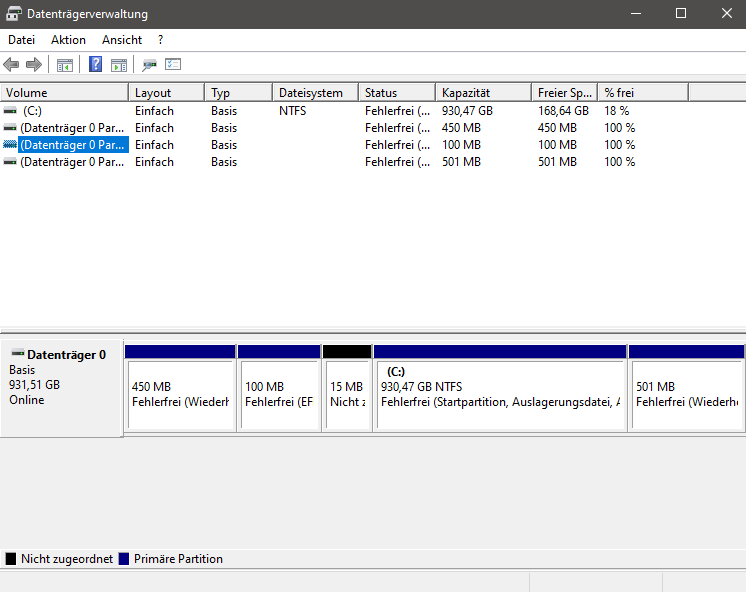Click the Nicht zugeordnet legend label

pyautogui.click(x=67, y=559)
